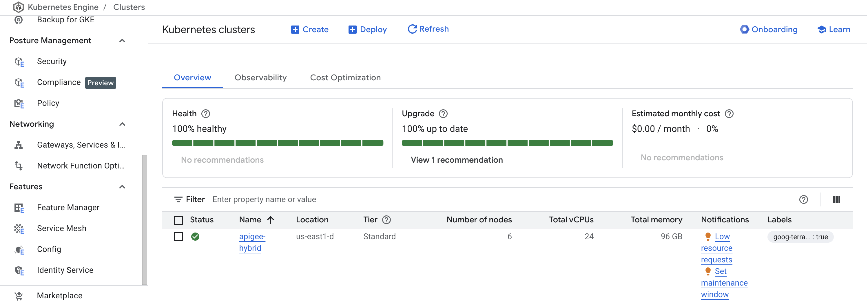Click Estimated monthly cost help icon
The width and height of the screenshot is (868, 305).
pyautogui.click(x=729, y=114)
